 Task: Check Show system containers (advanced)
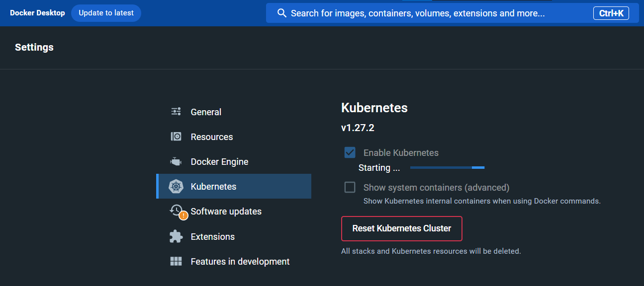click(x=350, y=187)
